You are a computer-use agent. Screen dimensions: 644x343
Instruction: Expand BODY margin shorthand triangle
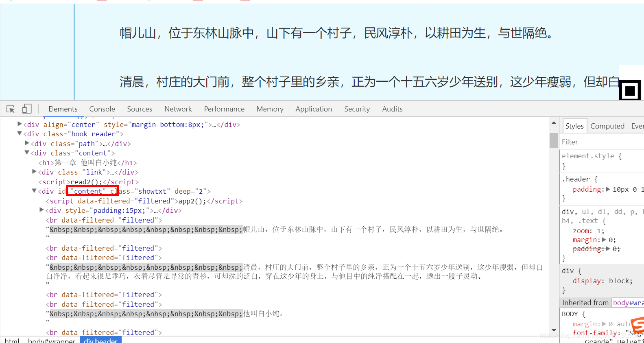604,324
